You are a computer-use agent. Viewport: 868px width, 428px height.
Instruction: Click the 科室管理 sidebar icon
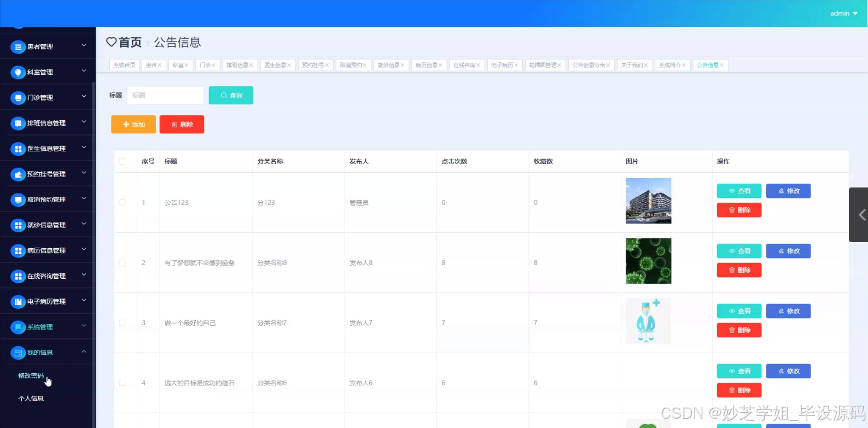tap(18, 72)
